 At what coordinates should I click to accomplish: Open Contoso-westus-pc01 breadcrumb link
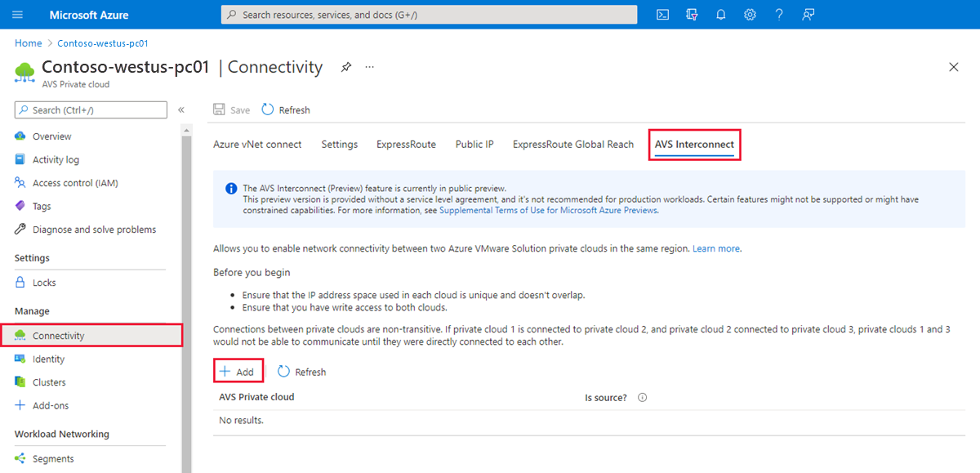click(x=102, y=43)
